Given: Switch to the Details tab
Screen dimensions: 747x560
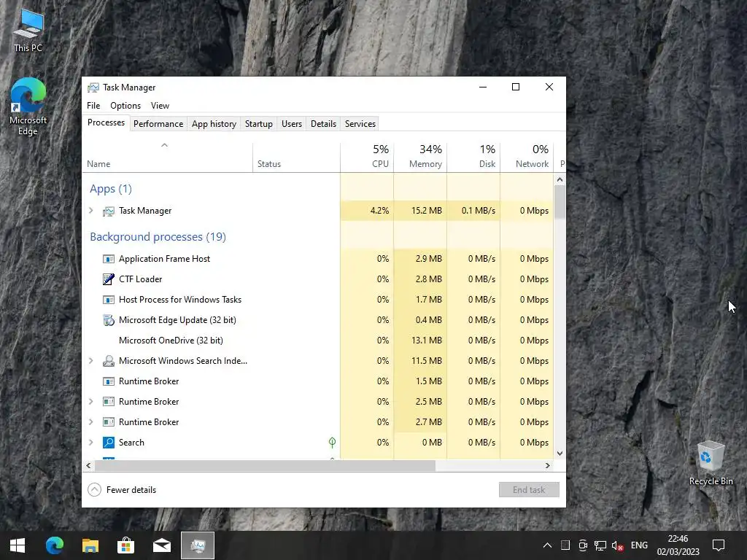Looking at the screenshot, I should [x=323, y=124].
